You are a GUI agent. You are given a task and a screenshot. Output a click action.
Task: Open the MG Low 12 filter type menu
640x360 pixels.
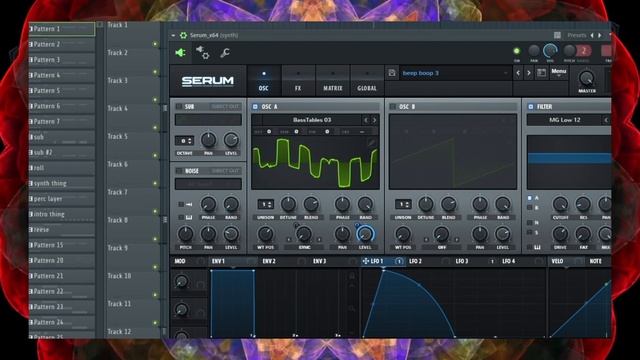564,120
